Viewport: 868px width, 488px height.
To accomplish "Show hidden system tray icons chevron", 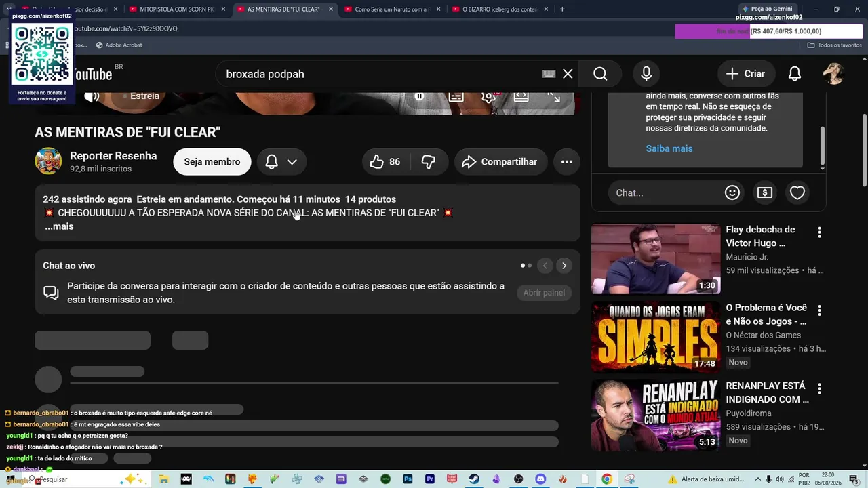I will coord(757,479).
